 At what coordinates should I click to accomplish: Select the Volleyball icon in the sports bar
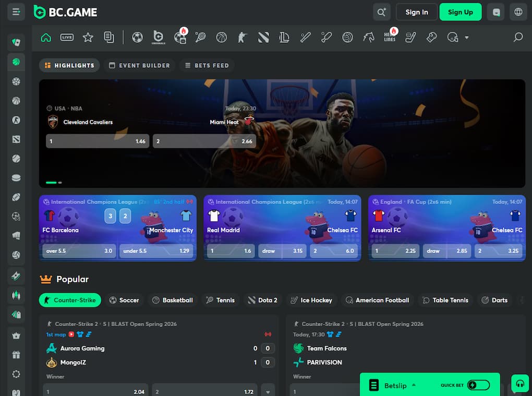(347, 38)
